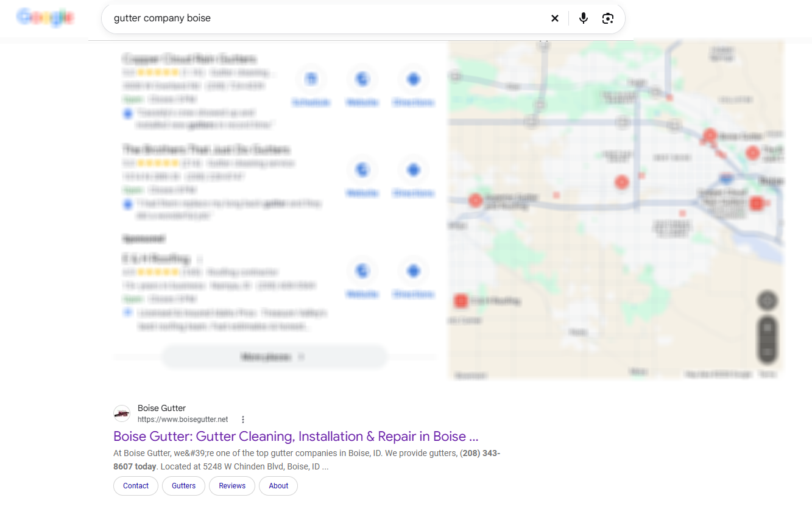
Task: Get Directions to Copper Cloud Rain Gutters
Action: click(x=414, y=79)
